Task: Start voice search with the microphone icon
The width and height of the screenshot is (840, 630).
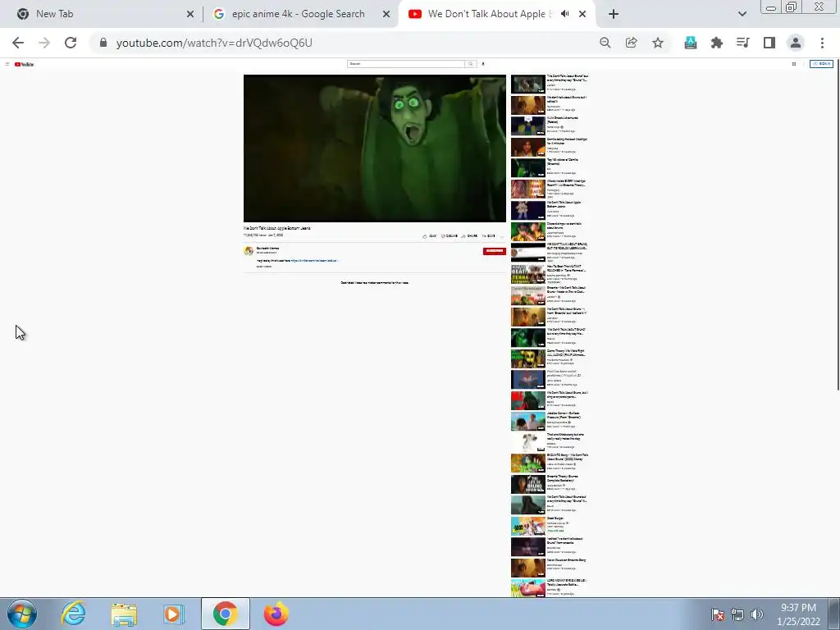Action: click(x=483, y=64)
